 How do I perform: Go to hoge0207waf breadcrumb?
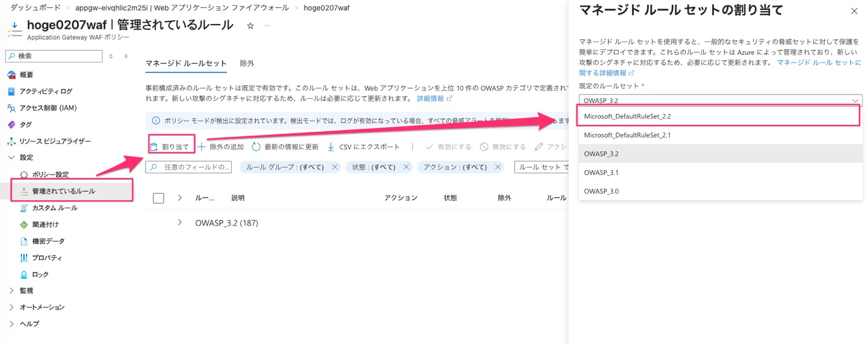326,8
